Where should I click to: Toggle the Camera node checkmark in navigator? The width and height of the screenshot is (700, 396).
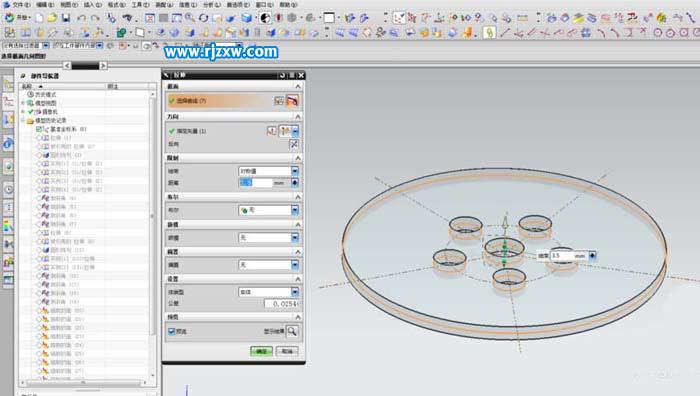click(x=31, y=112)
